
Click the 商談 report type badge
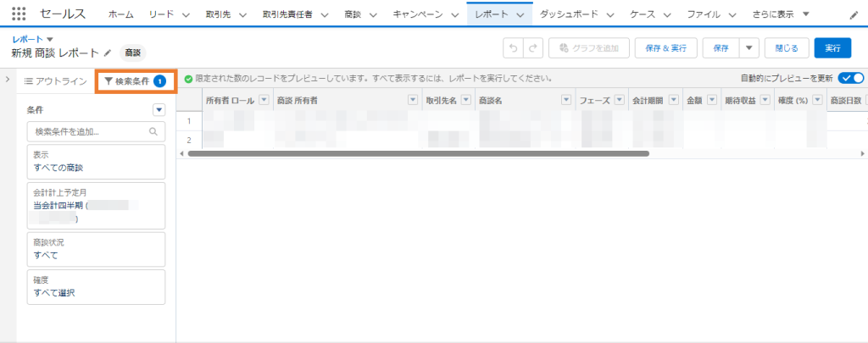[132, 53]
